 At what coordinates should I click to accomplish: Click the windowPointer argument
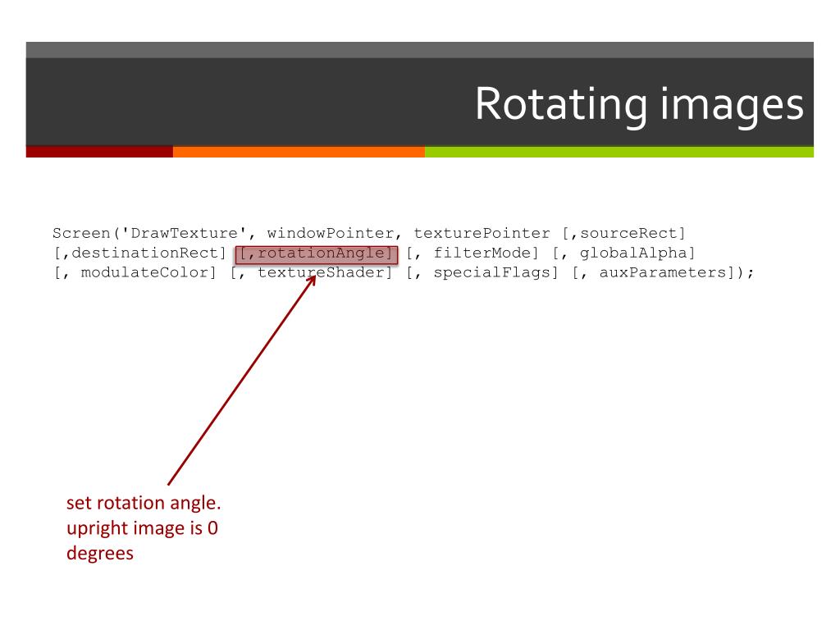pyautogui.click(x=331, y=234)
